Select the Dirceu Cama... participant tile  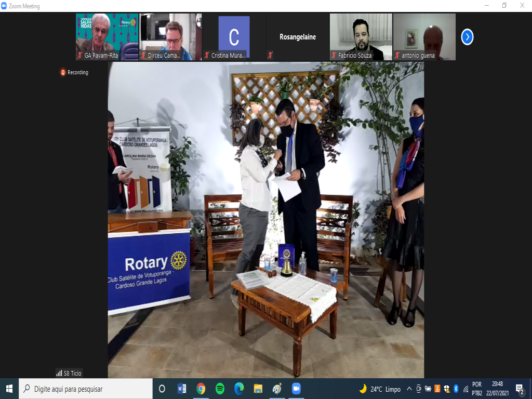[170, 37]
